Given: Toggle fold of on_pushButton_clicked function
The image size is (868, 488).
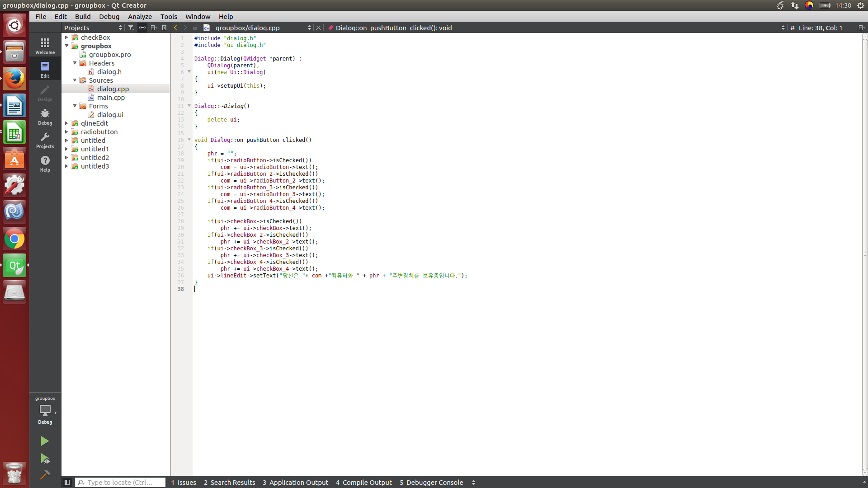Looking at the screenshot, I should point(189,140).
